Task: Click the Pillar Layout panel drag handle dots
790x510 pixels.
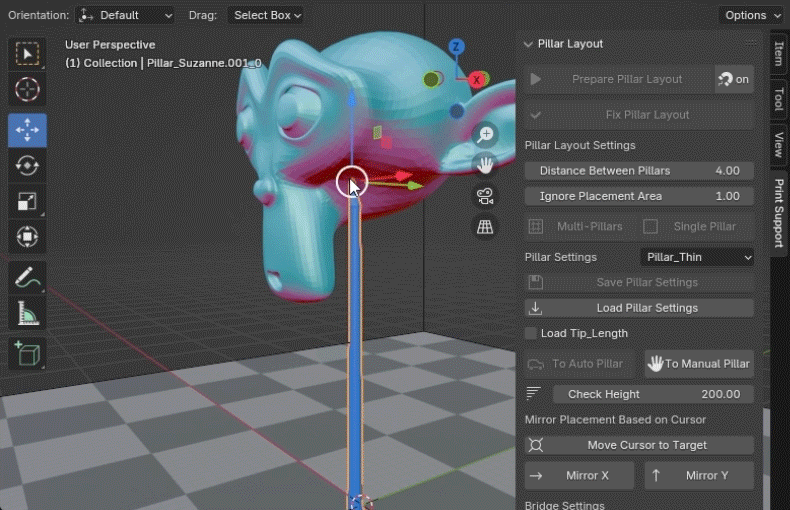Action: 751,44
